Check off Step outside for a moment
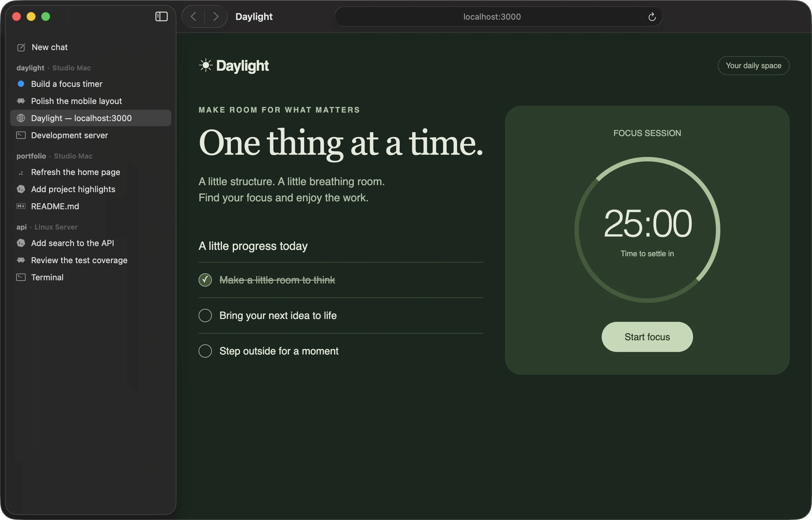Screen dimensions: 812x520 [x=205, y=351]
